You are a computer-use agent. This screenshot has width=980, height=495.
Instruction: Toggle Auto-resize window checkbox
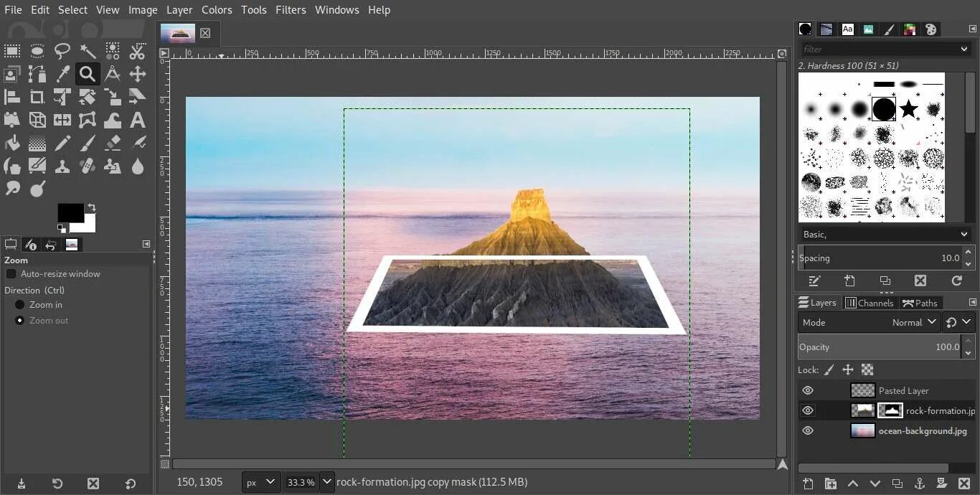coord(11,274)
